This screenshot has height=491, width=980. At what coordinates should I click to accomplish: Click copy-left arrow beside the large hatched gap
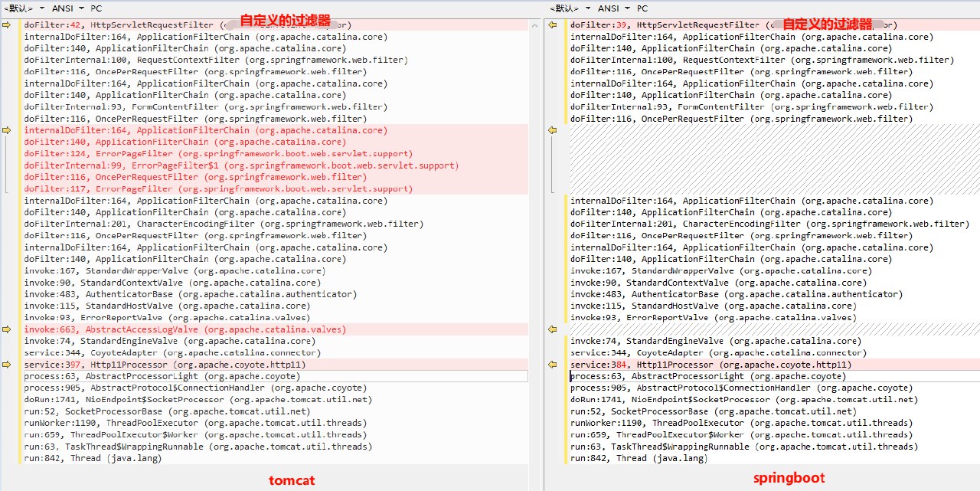(x=551, y=131)
